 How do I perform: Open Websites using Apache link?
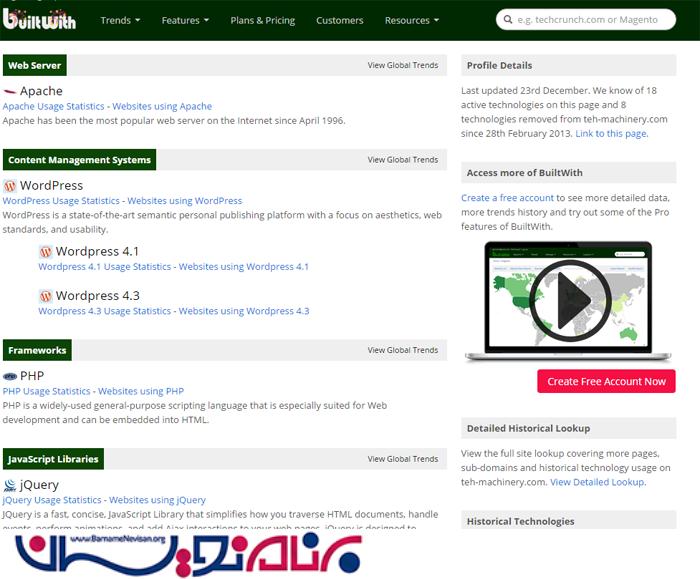coord(162,106)
